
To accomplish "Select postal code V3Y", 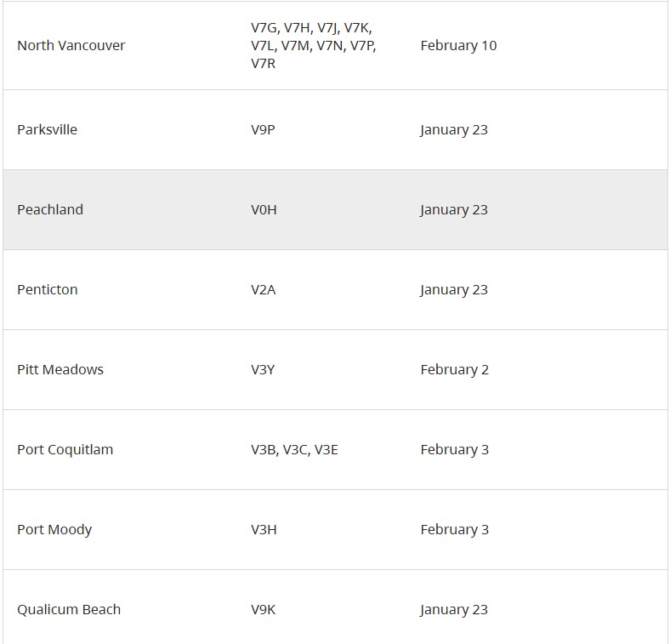I will (263, 370).
